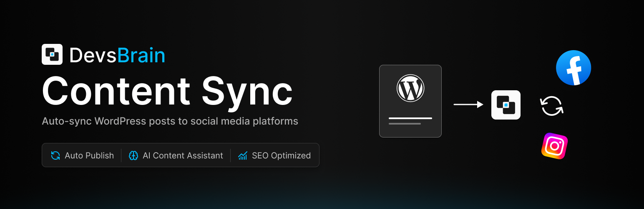This screenshot has height=209, width=644.
Task: Click the WordPress logo in the card
Action: coord(410,88)
